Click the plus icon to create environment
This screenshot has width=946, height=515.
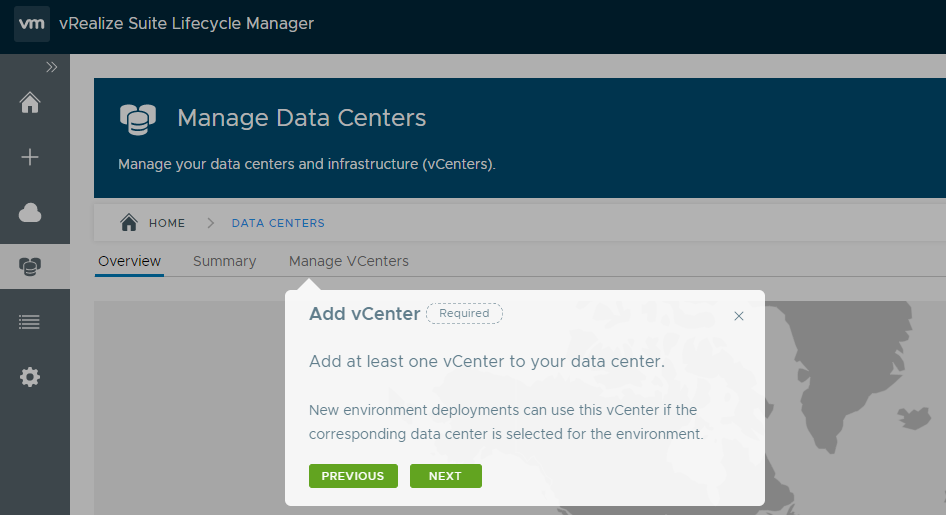(30, 157)
